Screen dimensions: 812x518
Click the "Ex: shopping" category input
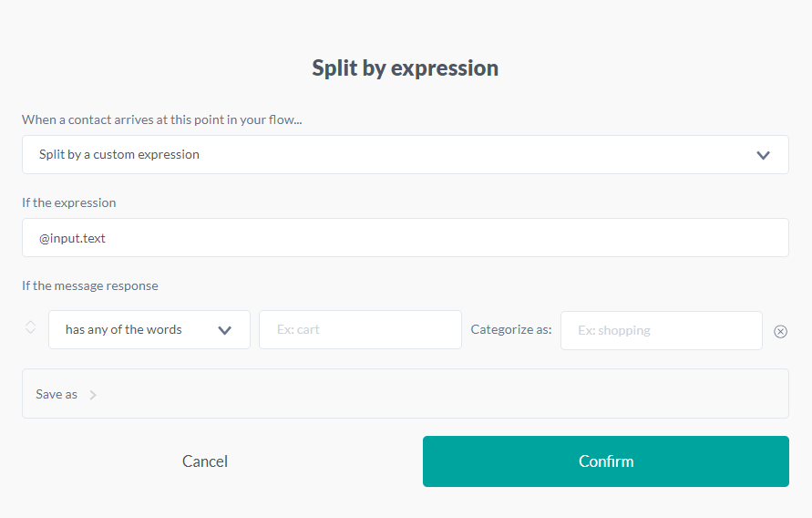coord(661,330)
